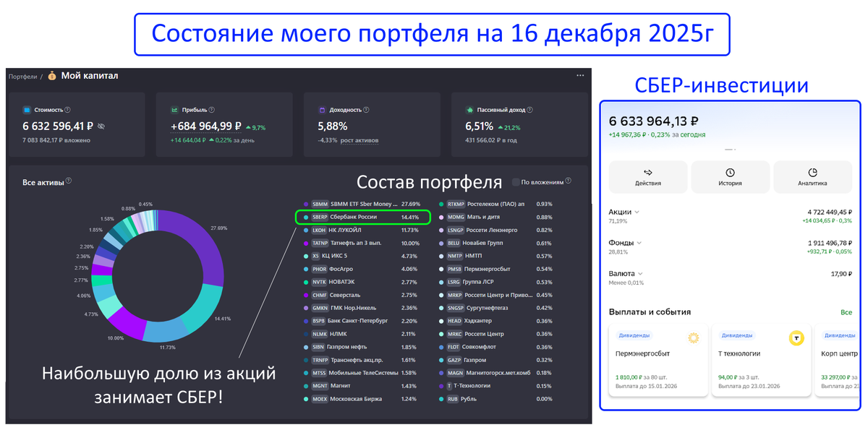The image size is (868, 430).
Task: Select the Совкомфлот asset row
Action: click(497, 347)
